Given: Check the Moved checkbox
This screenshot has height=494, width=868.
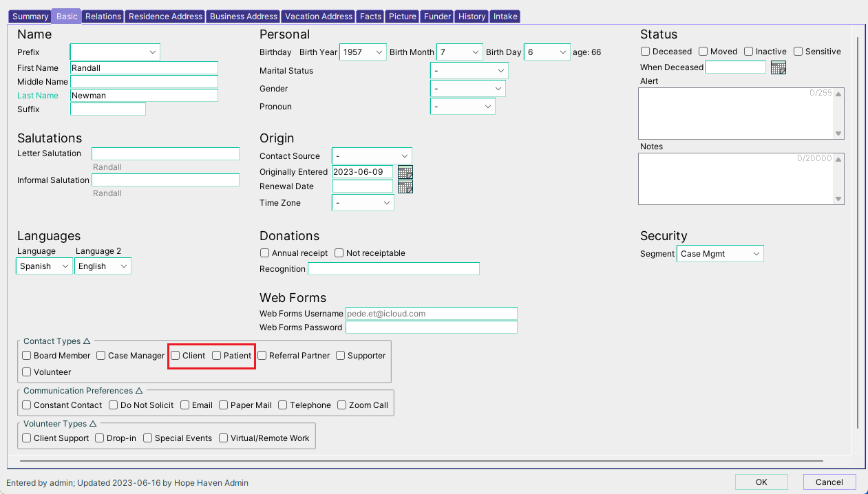Looking at the screenshot, I should [703, 52].
